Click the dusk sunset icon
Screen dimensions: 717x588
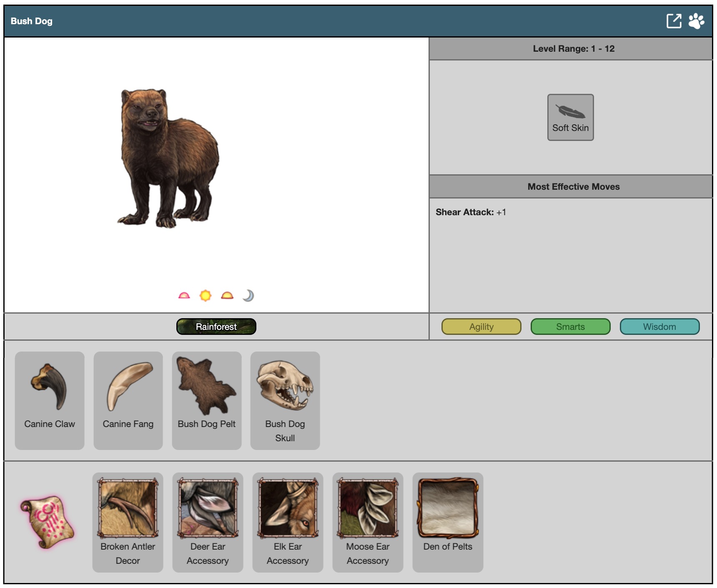click(x=227, y=296)
